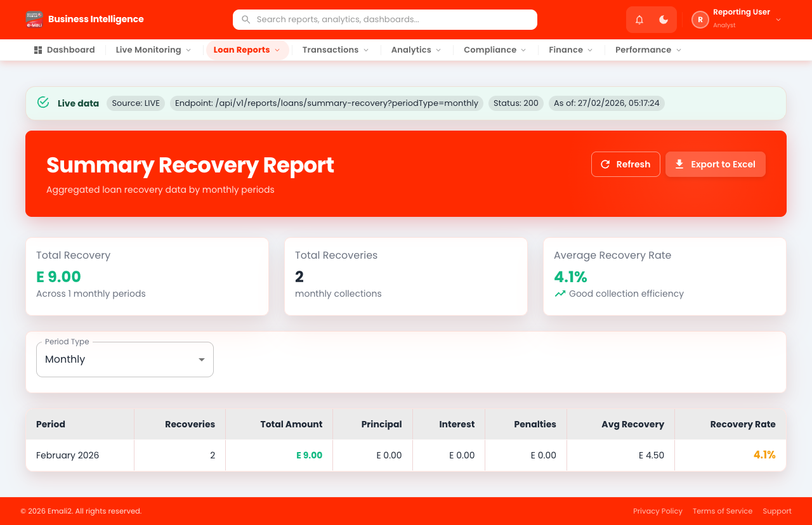Expand Loan Reports chevron arrow
This screenshot has height=525, width=812.
(x=277, y=50)
